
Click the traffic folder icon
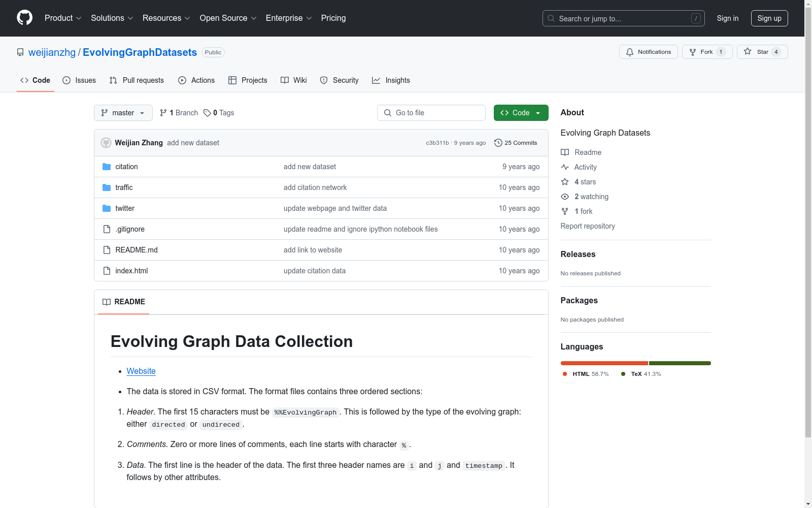[x=107, y=187]
